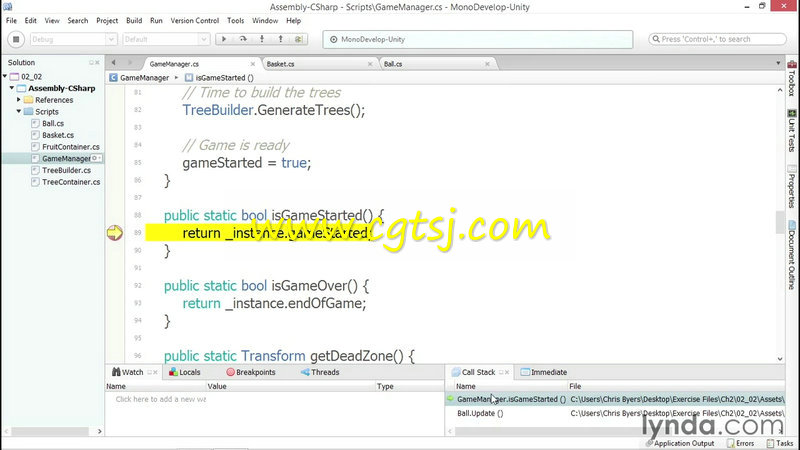Close the Basket.cs tab
The width and height of the screenshot is (800, 450).
(370, 64)
